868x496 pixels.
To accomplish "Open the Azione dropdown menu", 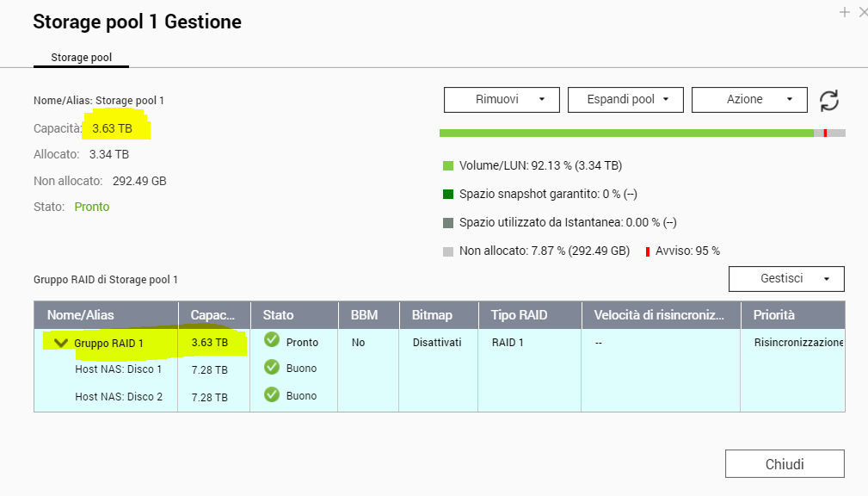I will click(x=749, y=100).
